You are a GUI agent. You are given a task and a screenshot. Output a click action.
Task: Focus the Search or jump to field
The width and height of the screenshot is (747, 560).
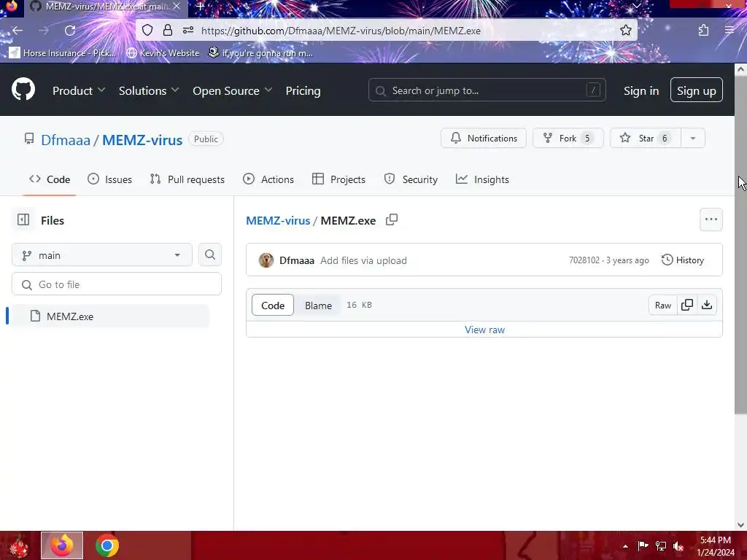point(487,90)
